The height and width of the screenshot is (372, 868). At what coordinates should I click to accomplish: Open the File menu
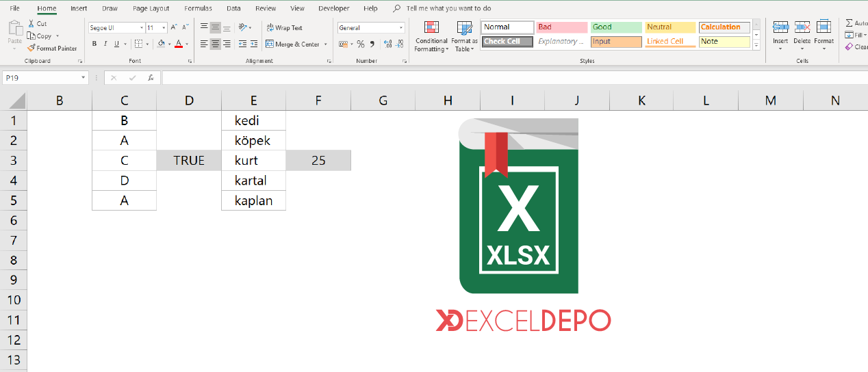[x=15, y=8]
